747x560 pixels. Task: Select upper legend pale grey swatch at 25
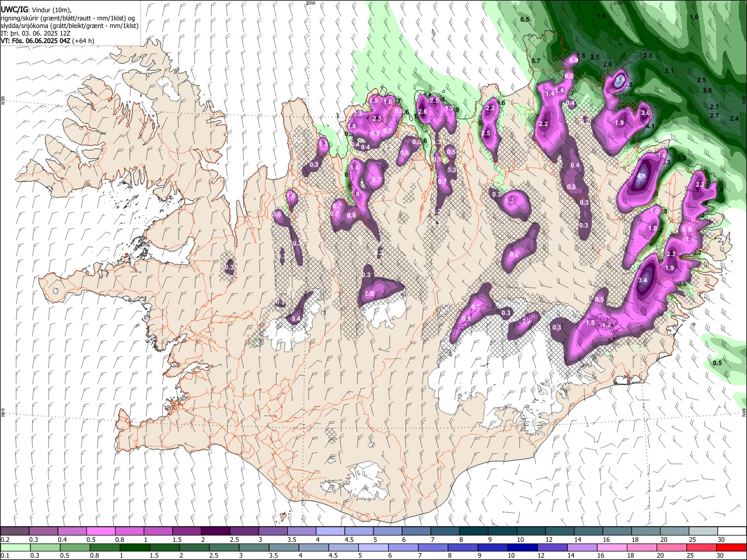point(703,531)
